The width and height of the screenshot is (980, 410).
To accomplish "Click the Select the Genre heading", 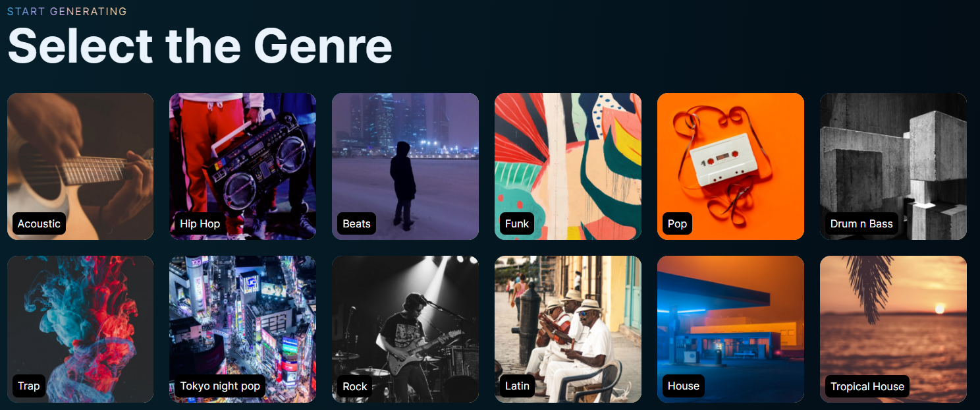I will 200,45.
